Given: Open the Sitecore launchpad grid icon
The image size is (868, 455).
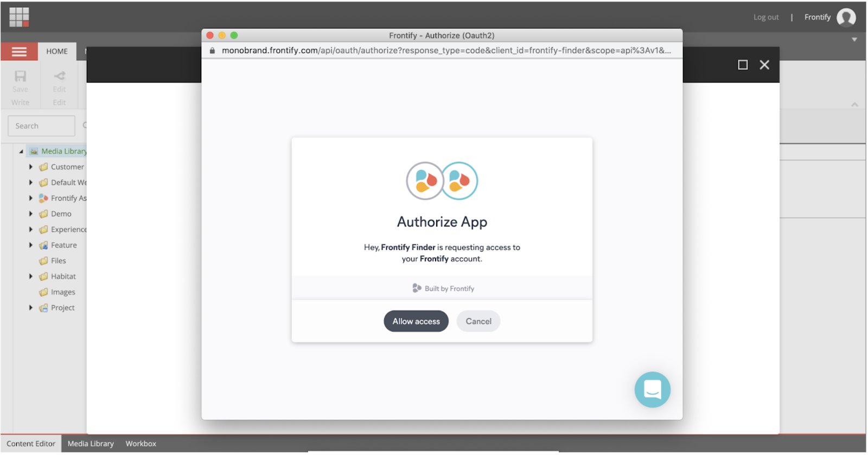Looking at the screenshot, I should click(19, 17).
